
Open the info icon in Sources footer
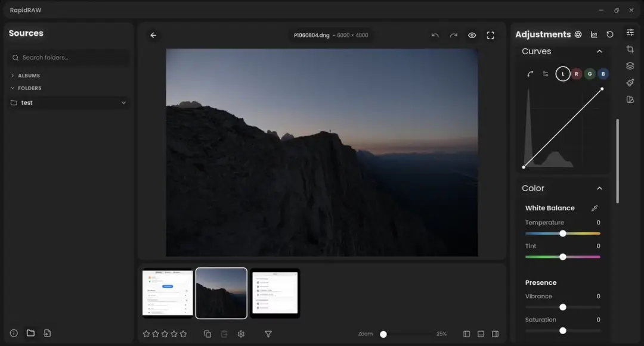[x=14, y=333]
